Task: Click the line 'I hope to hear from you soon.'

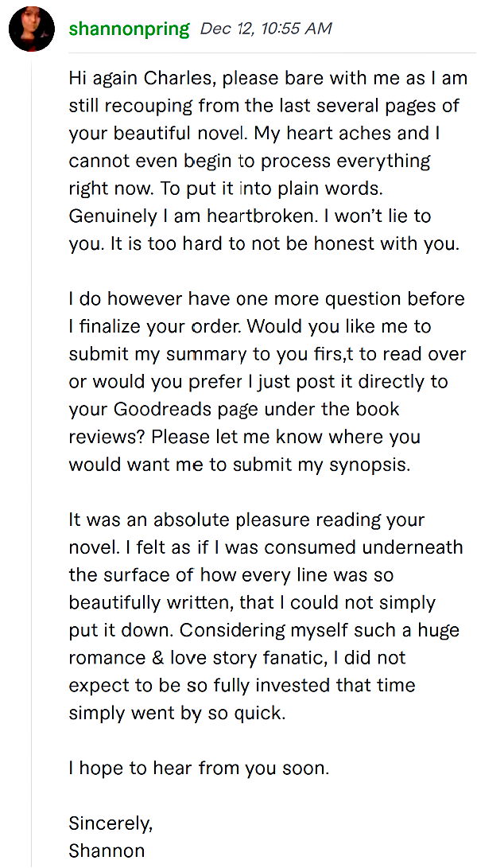Action: click(x=199, y=769)
